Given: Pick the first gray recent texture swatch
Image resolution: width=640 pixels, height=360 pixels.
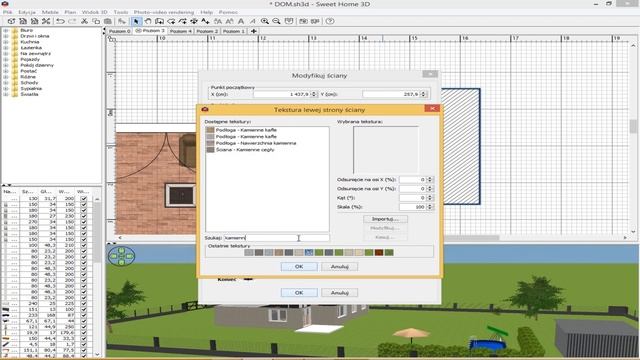Looking at the screenshot, I should tap(249, 253).
